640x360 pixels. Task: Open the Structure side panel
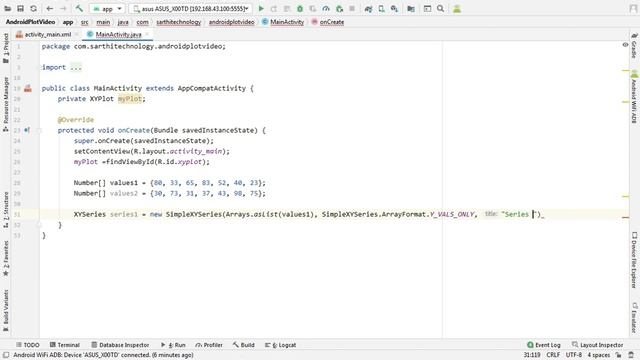tap(6, 209)
